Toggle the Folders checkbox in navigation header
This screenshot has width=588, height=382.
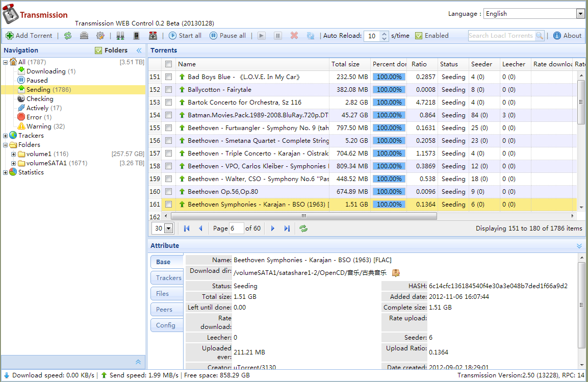(98, 50)
